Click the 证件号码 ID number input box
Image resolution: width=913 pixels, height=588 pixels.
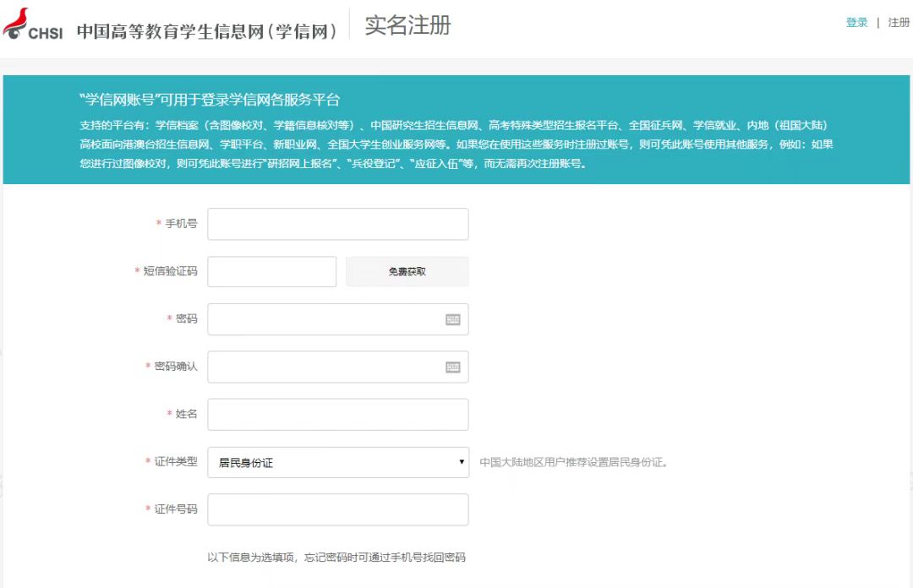pos(337,509)
